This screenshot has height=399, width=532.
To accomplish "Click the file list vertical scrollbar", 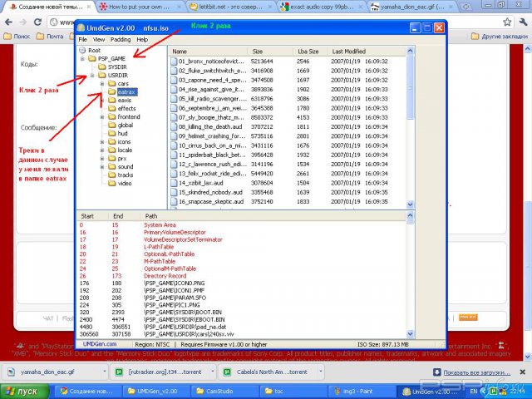I will click(411, 125).
